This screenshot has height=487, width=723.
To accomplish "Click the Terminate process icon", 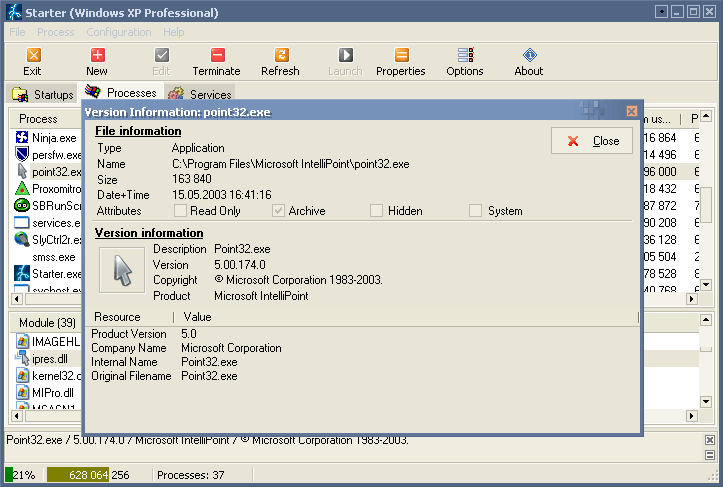I will (x=217, y=55).
